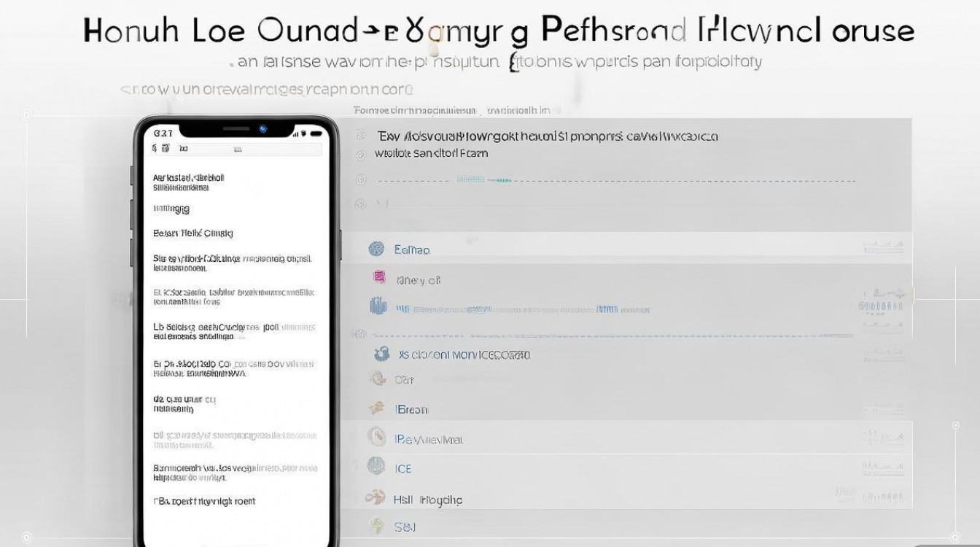
Task: Open the 'Eelan Tlelki Cilnaiig' phone list item
Action: coord(193,233)
